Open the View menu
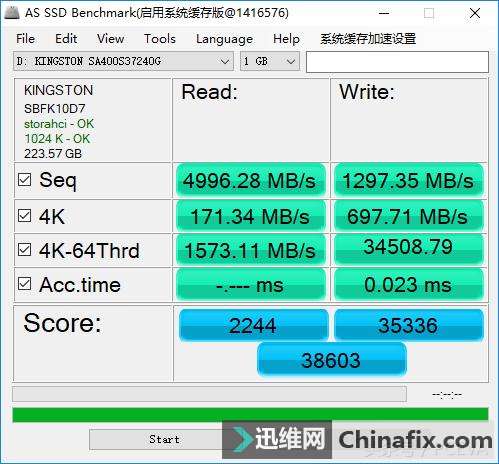This screenshot has height=464, width=499. (x=110, y=39)
